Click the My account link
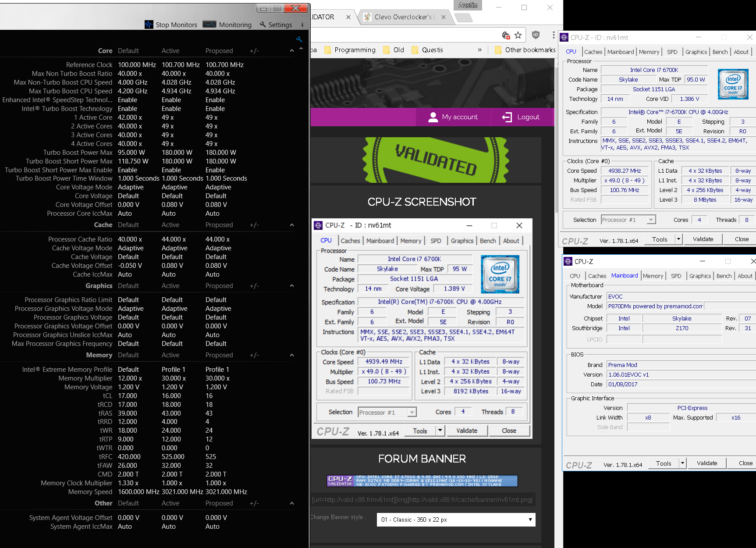The image size is (756, 548). [x=453, y=117]
